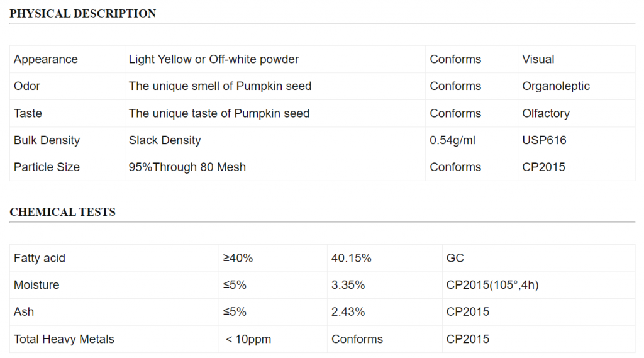Click '95%Through 80 Mesh' specification
The height and width of the screenshot is (358, 644).
point(187,167)
